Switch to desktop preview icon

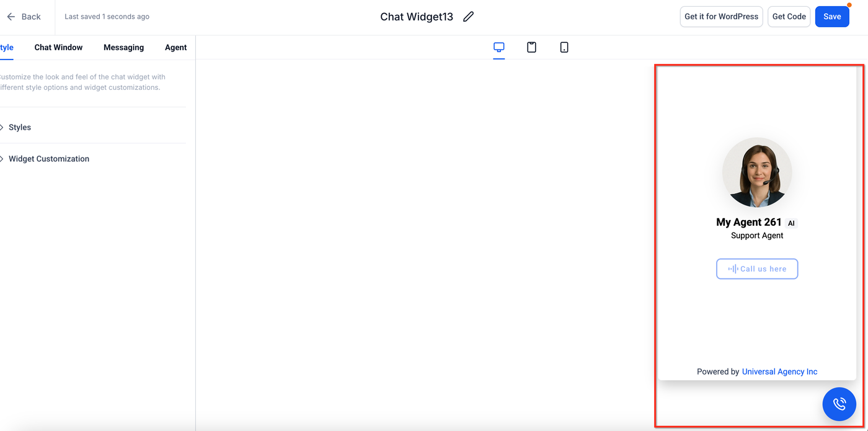499,47
